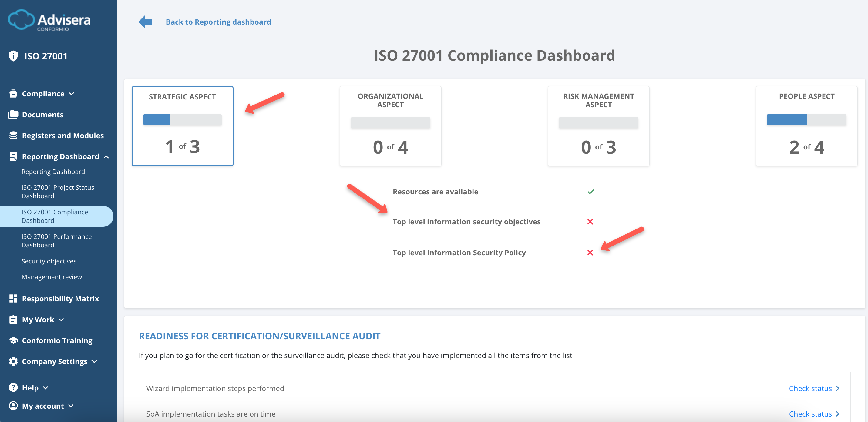Click the Responsibility Matrix grid icon
This screenshot has height=422, width=868.
(x=13, y=298)
